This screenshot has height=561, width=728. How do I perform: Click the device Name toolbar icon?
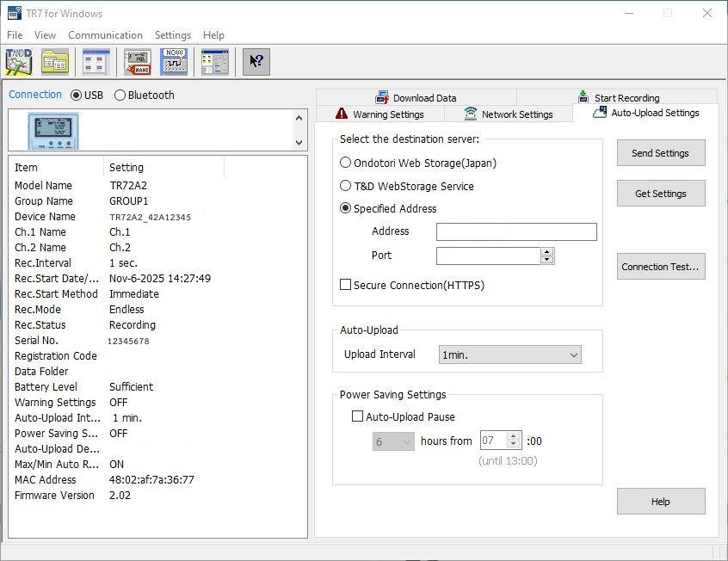tap(136, 61)
